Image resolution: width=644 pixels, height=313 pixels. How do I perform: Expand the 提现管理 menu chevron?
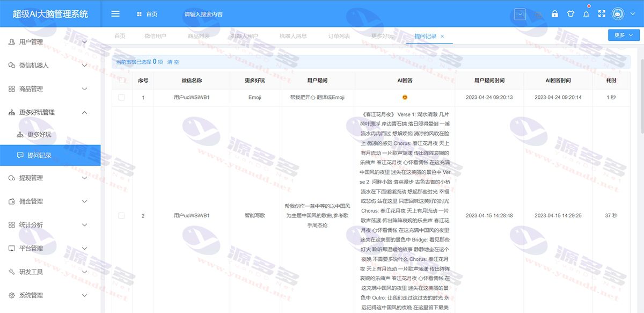click(x=84, y=178)
